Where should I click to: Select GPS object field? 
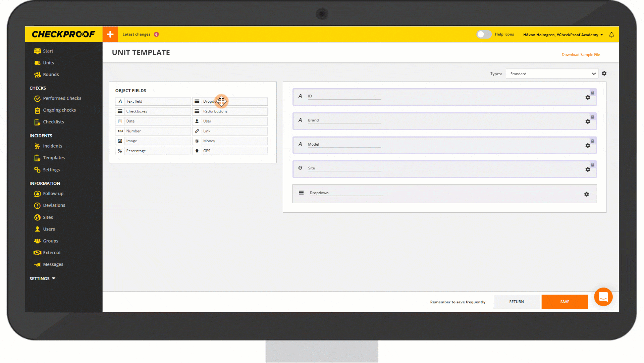(x=230, y=151)
